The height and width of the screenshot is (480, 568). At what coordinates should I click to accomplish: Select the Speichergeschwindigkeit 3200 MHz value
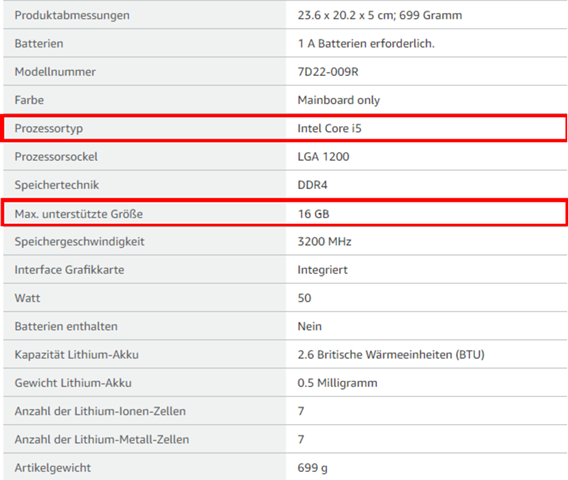pos(324,241)
